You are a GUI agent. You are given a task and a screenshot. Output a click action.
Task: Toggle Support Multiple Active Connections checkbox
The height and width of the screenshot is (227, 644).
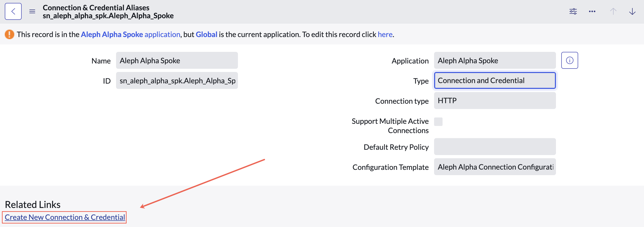[x=438, y=122]
